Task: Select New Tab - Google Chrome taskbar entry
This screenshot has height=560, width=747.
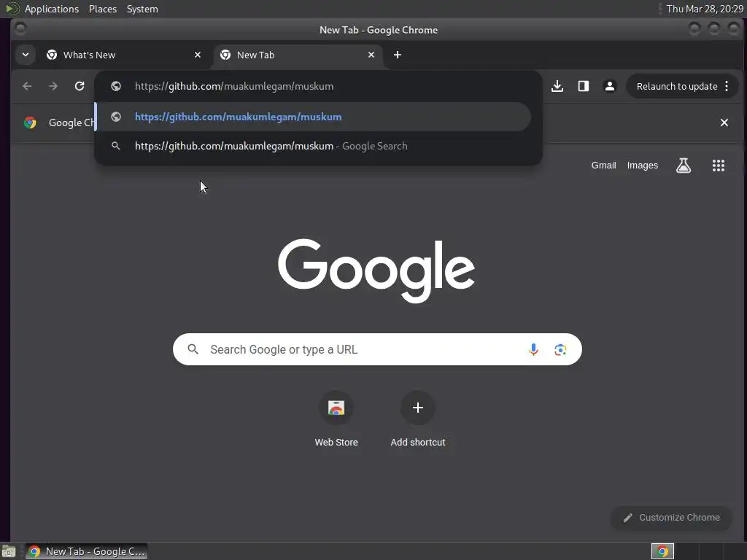Action: (87, 551)
